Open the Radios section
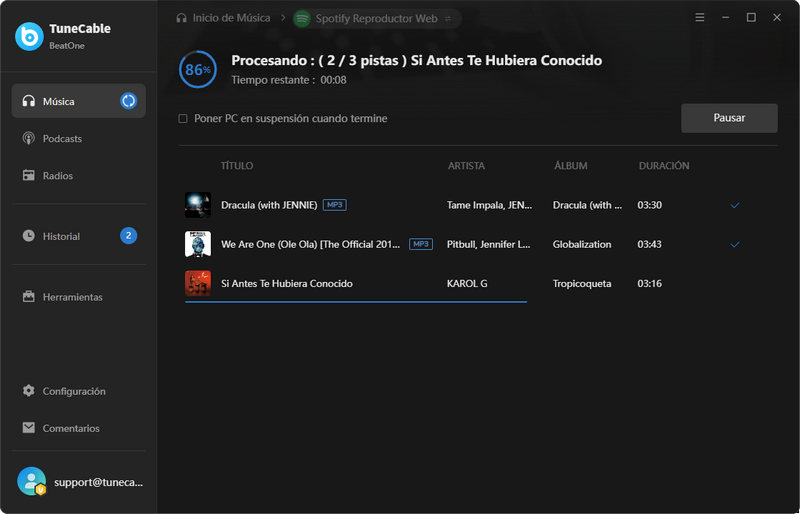The image size is (800, 514). pyautogui.click(x=79, y=176)
